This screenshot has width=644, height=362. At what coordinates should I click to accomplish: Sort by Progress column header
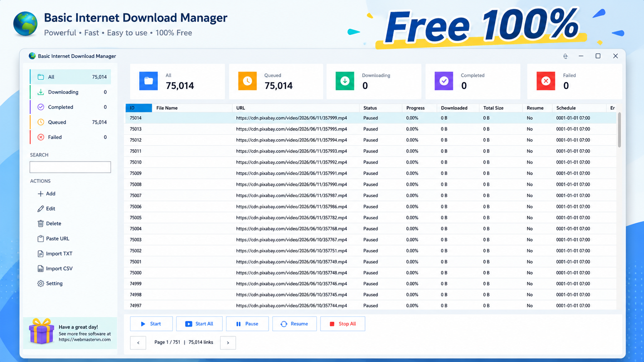tap(419, 108)
